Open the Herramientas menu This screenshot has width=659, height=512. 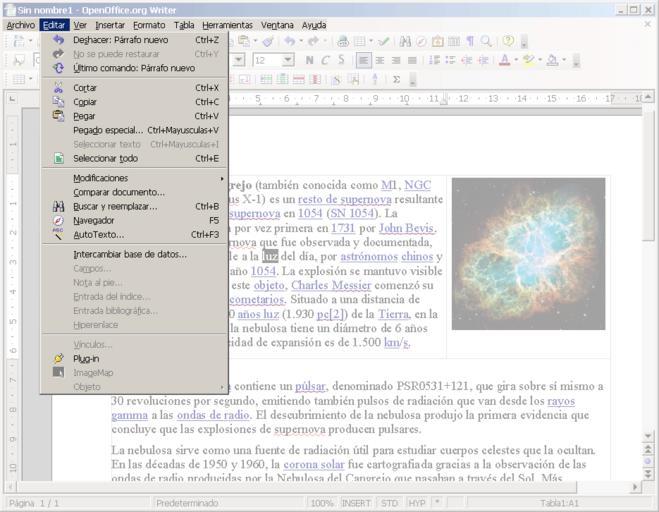pyautogui.click(x=227, y=24)
